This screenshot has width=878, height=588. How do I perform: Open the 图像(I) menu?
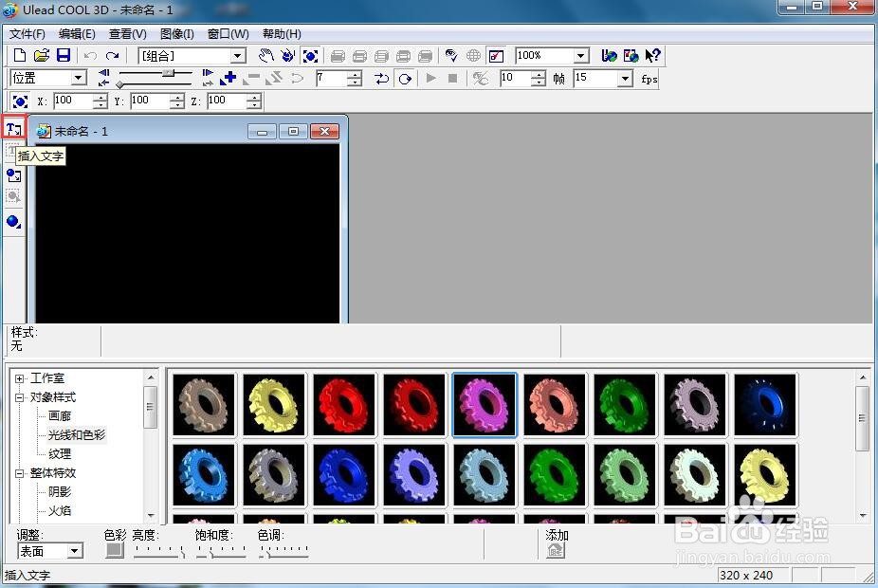tap(177, 33)
